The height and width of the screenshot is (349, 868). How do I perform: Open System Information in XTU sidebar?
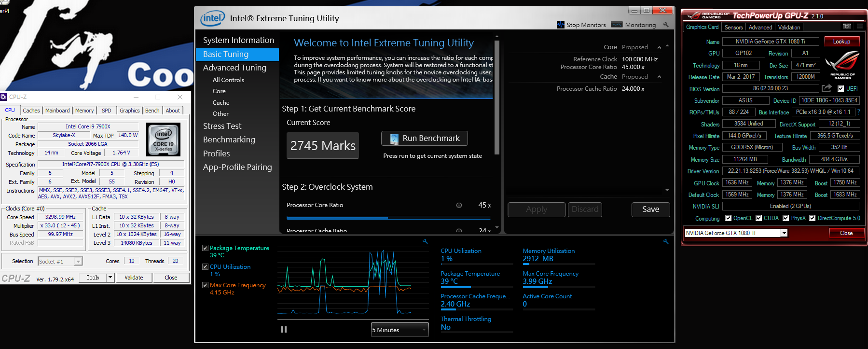[237, 41]
